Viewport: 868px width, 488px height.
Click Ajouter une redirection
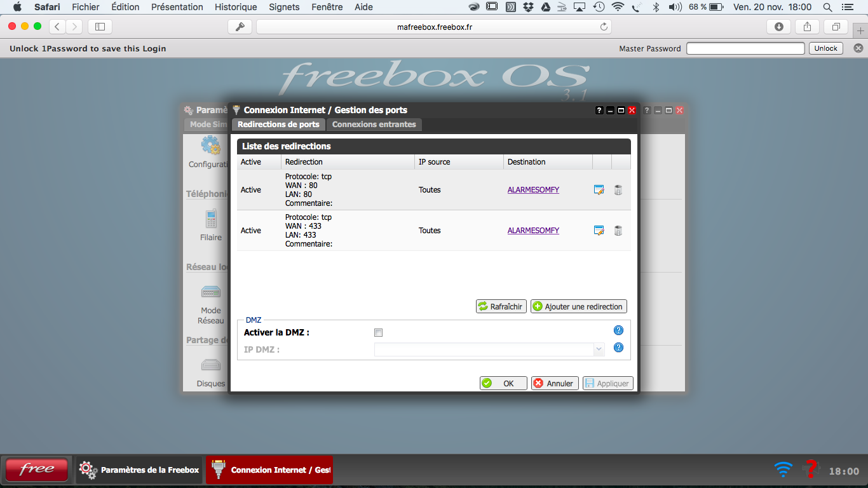pyautogui.click(x=579, y=306)
